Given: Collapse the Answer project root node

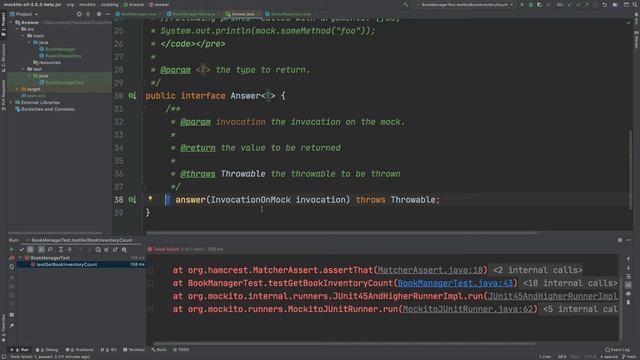Looking at the screenshot, I should tap(11, 22).
